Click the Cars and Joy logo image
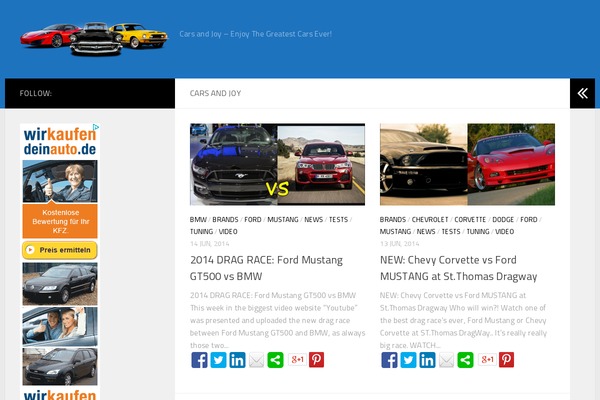The width and height of the screenshot is (600, 400). [x=94, y=39]
